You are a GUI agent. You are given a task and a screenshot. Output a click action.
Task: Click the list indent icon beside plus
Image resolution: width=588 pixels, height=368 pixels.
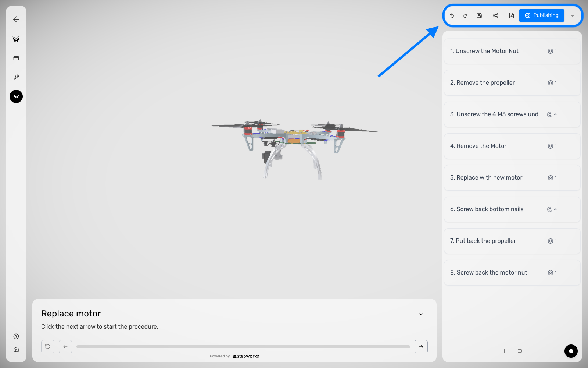pyautogui.click(x=520, y=351)
